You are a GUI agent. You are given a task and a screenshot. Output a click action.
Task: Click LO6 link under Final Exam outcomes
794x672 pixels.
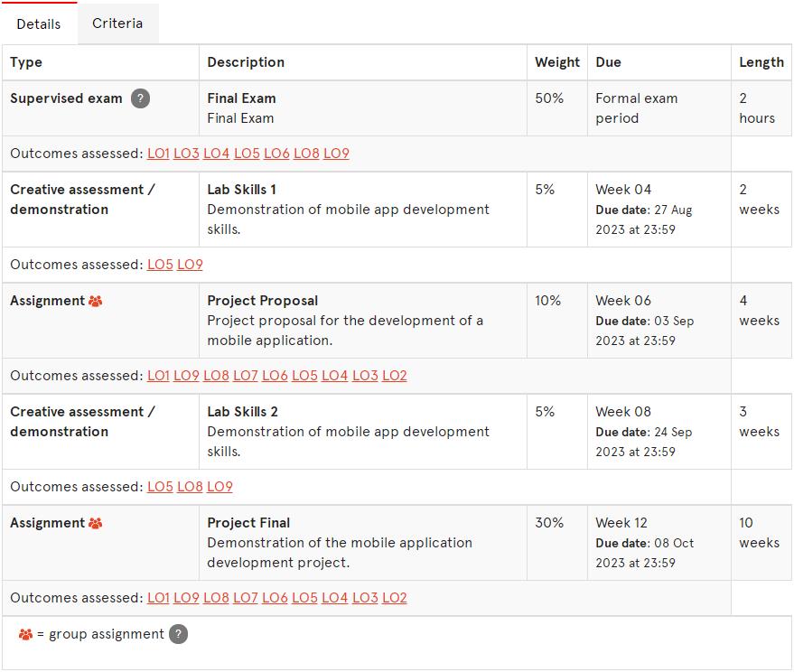point(276,154)
